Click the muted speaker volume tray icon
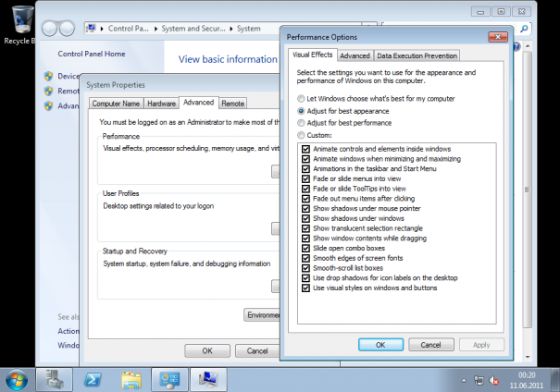Viewport: 560px width, 392px height. [x=494, y=381]
